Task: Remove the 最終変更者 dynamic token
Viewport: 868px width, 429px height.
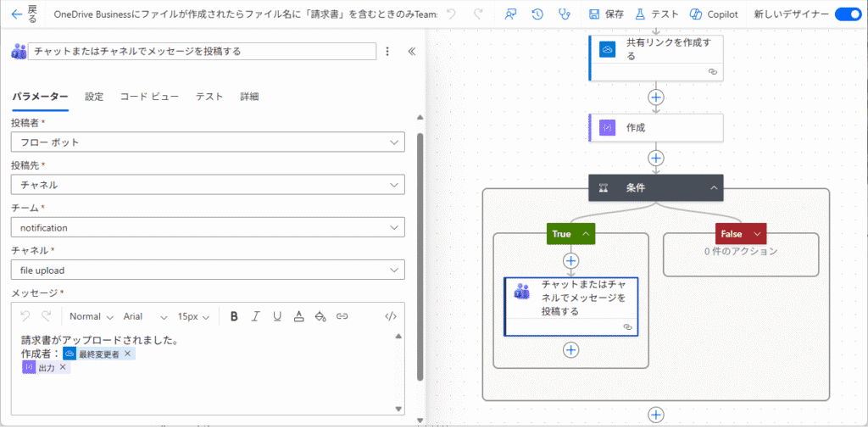Action: coord(127,354)
